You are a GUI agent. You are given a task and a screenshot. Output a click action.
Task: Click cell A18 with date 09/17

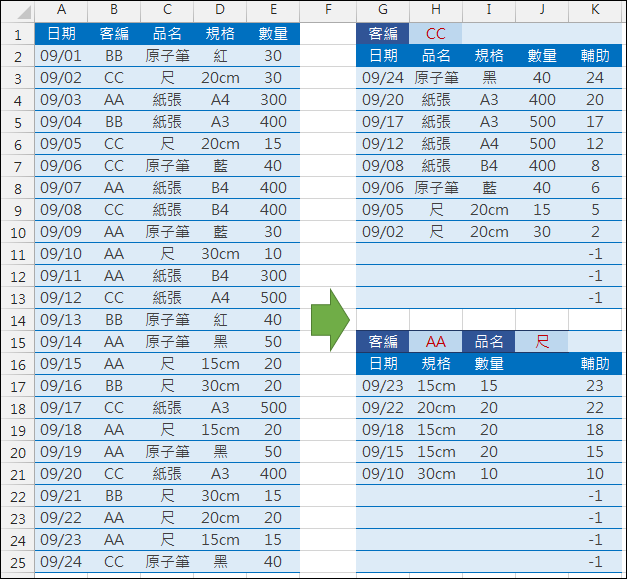tap(61, 407)
